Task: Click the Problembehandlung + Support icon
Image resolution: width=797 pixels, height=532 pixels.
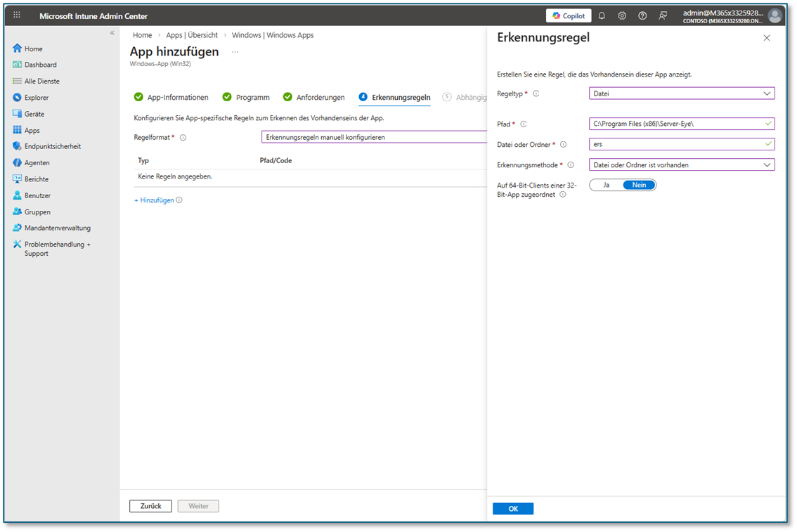Action: [x=18, y=245]
